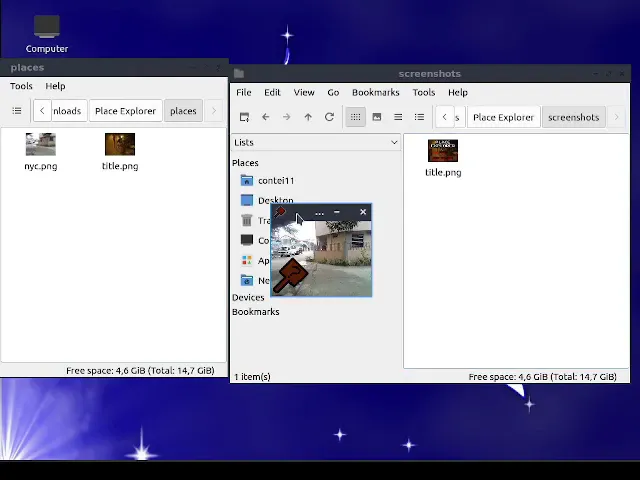
Task: Open the three-dots menu in floating window
Action: (x=319, y=212)
